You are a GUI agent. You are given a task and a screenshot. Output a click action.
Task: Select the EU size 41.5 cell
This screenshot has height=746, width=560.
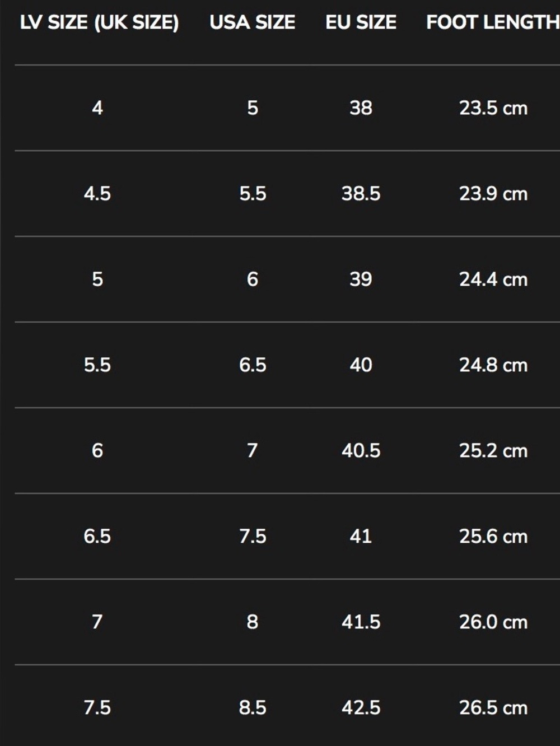361,622
